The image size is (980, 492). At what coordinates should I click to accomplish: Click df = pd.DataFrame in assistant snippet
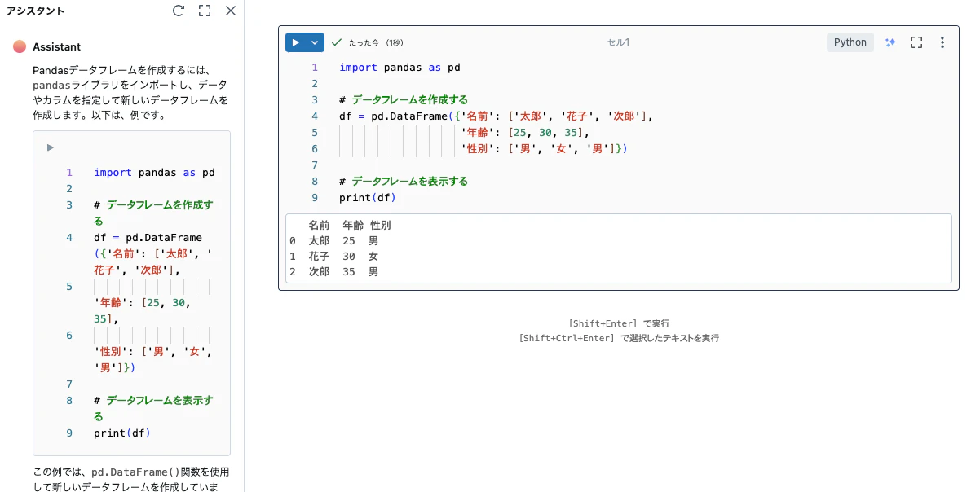pos(148,238)
